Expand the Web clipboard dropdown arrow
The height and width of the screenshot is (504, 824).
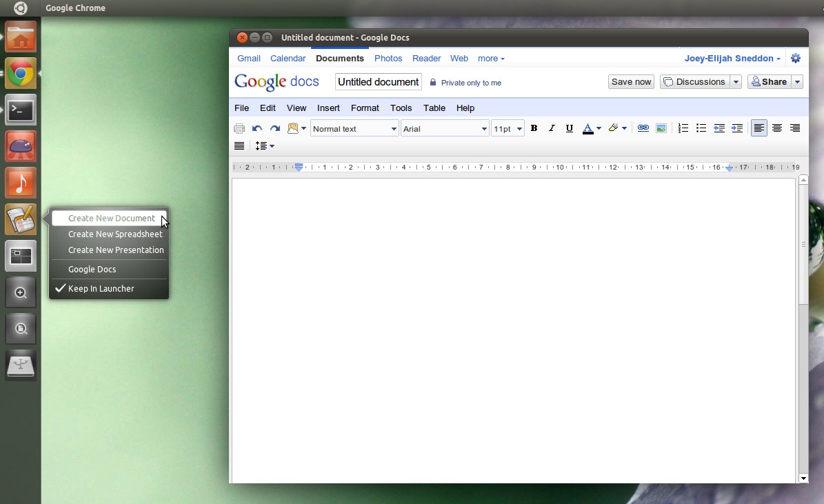(x=304, y=129)
